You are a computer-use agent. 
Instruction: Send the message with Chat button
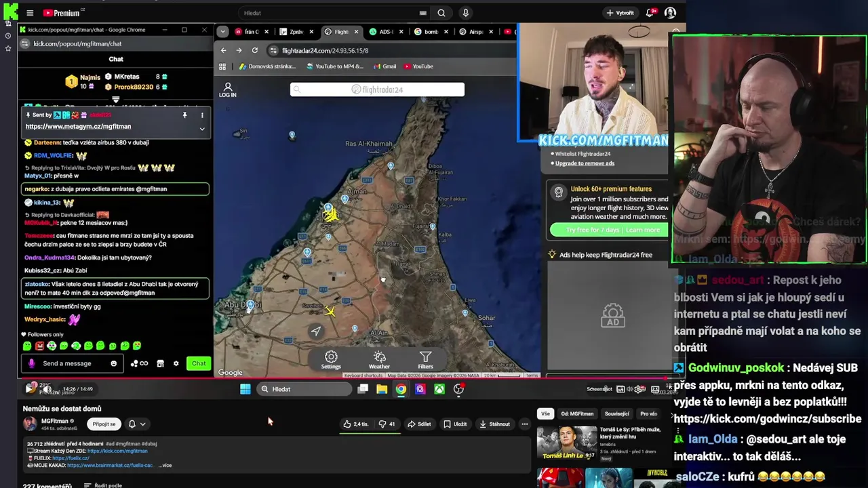pyautogui.click(x=199, y=363)
